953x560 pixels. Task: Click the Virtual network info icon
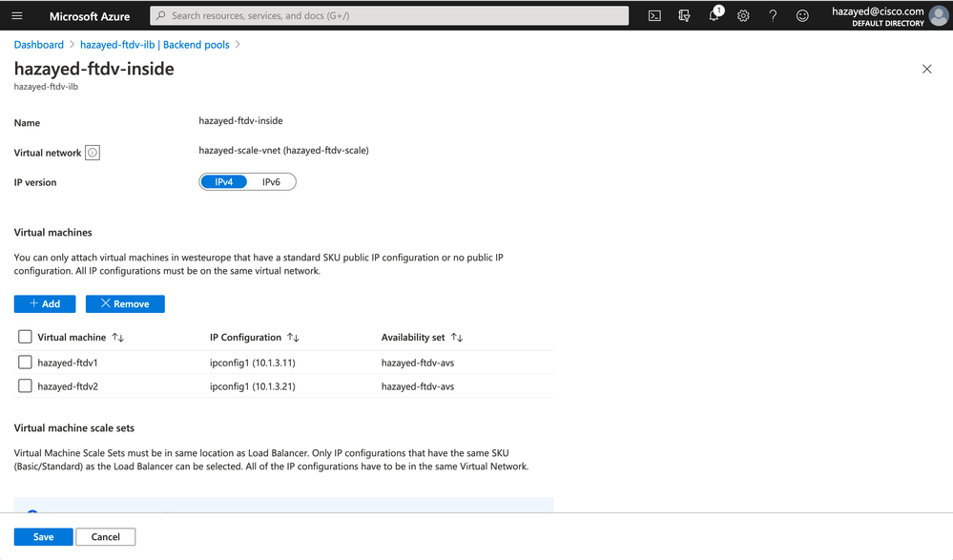(x=93, y=153)
